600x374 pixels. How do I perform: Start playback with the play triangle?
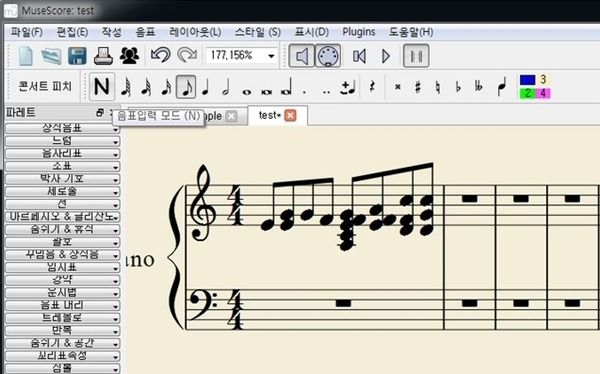pos(386,56)
